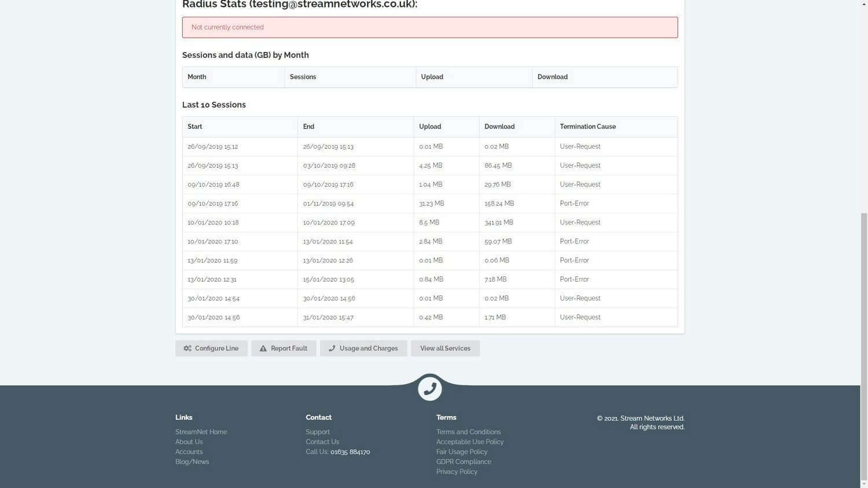Click the phone icon on Usage and Charges

point(332,348)
